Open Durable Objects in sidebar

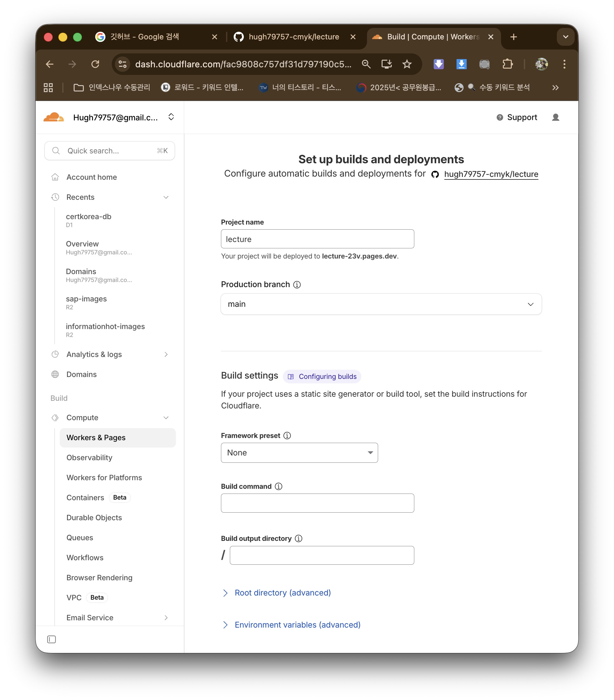click(x=94, y=518)
